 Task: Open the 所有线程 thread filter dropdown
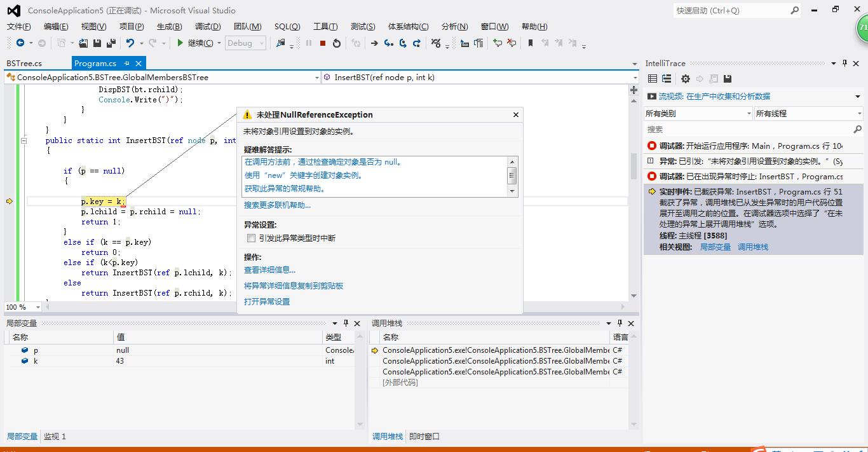point(808,113)
